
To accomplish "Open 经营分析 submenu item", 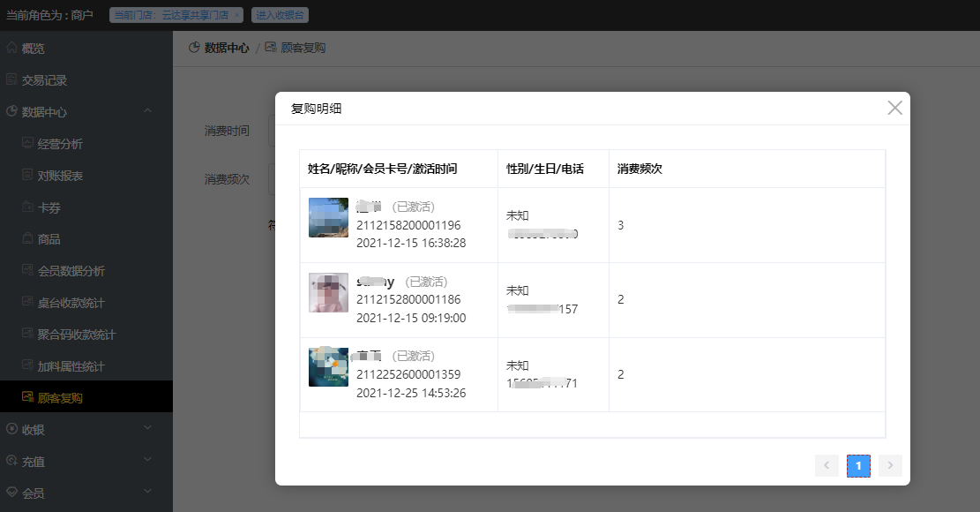I will pyautogui.click(x=86, y=144).
